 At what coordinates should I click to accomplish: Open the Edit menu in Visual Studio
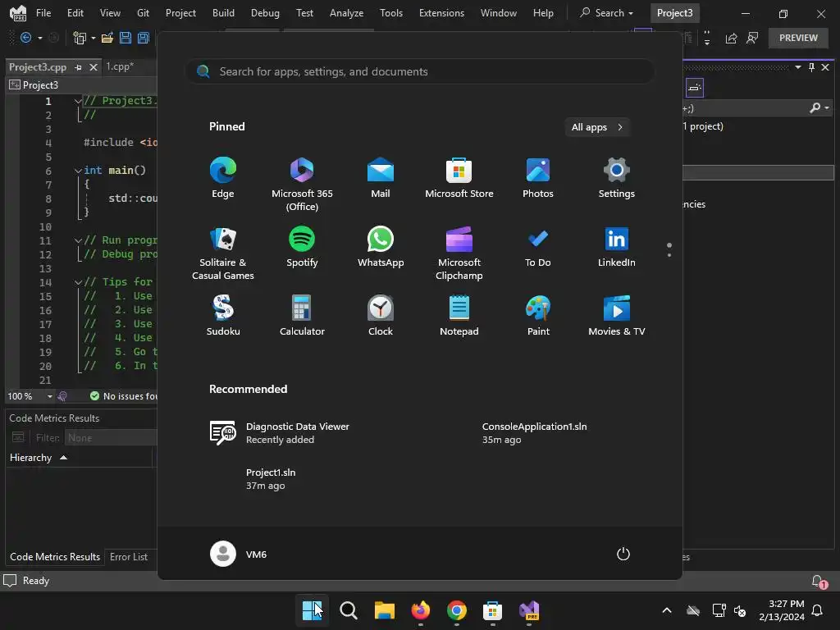point(75,13)
